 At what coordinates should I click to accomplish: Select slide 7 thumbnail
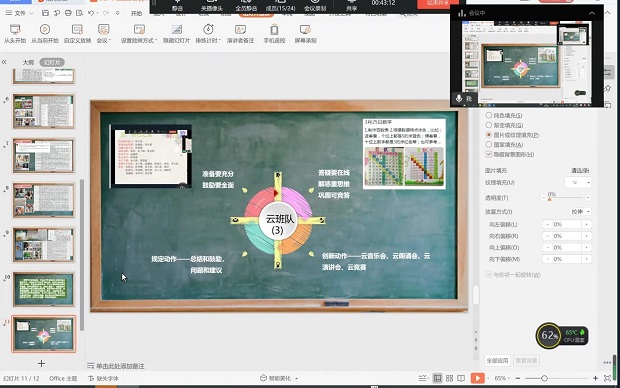pos(43,156)
